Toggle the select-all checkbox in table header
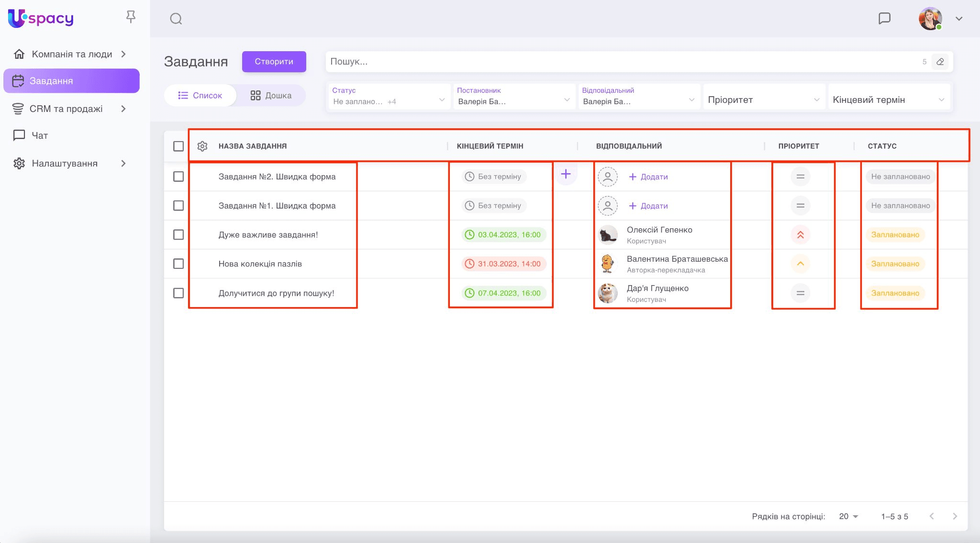980x543 pixels. (x=178, y=146)
